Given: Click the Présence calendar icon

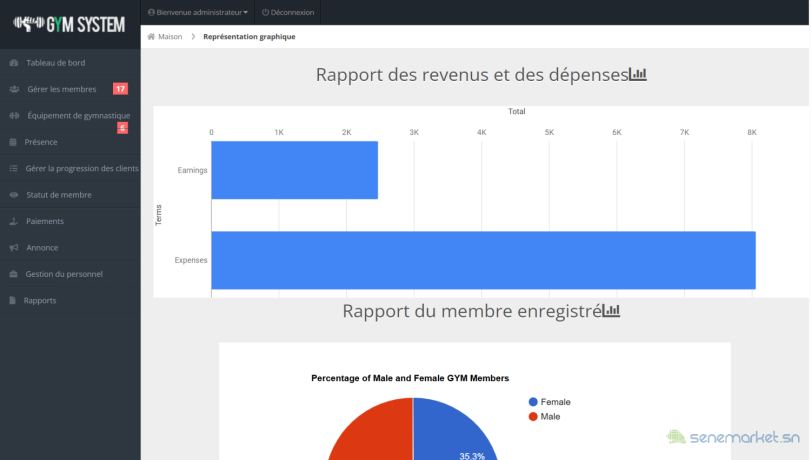Looking at the screenshot, I should tap(13, 142).
